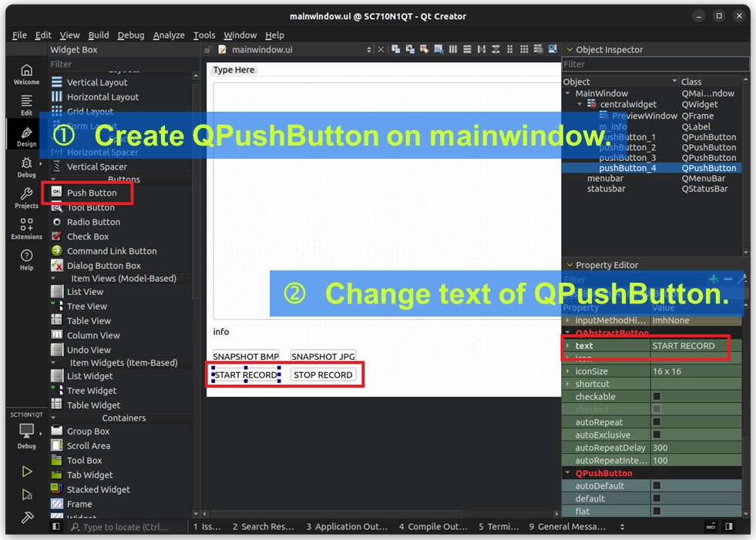Viewport: 756px width, 540px height.
Task: Apply form layout toolbar icon
Action: (509, 49)
